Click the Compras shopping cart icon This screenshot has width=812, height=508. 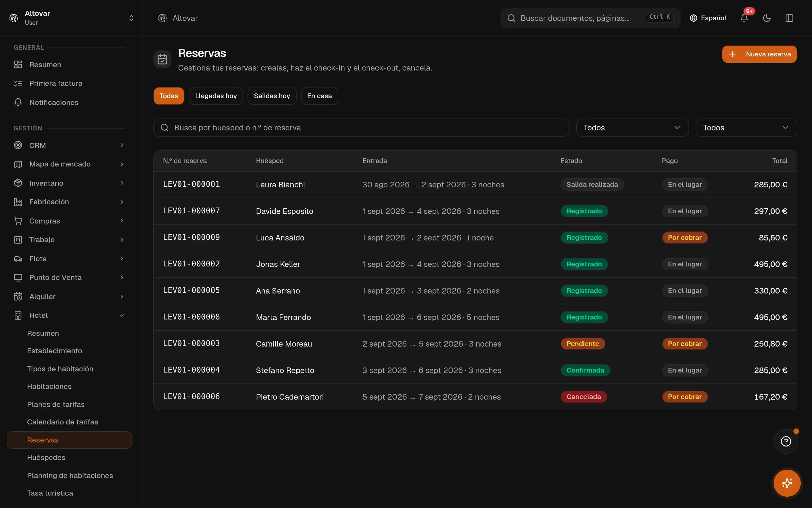18,221
